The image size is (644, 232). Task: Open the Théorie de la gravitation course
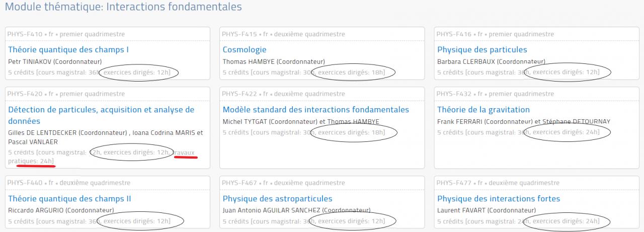coord(483,110)
